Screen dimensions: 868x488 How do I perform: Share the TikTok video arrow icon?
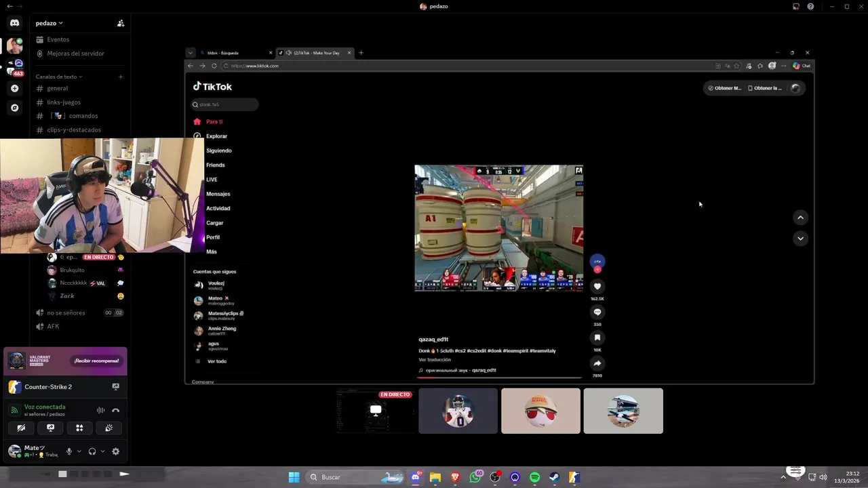597,363
